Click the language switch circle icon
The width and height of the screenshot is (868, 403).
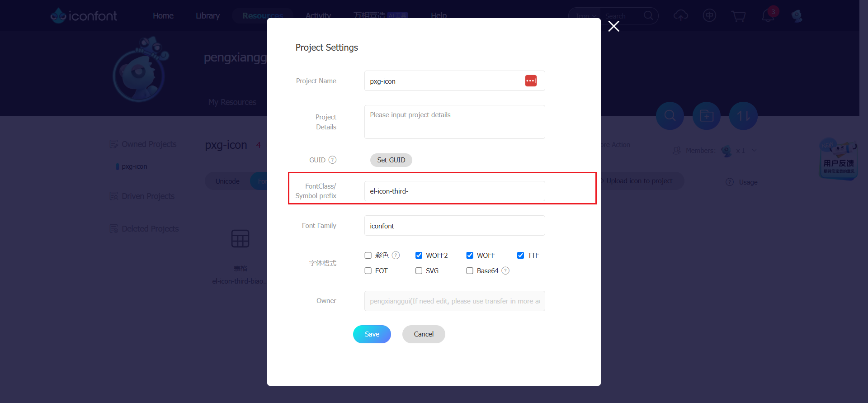709,16
